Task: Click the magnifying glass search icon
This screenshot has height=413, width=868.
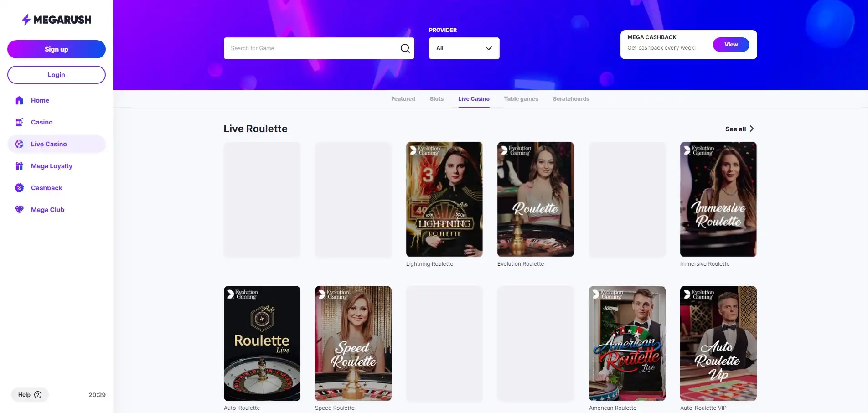Action: [405, 48]
